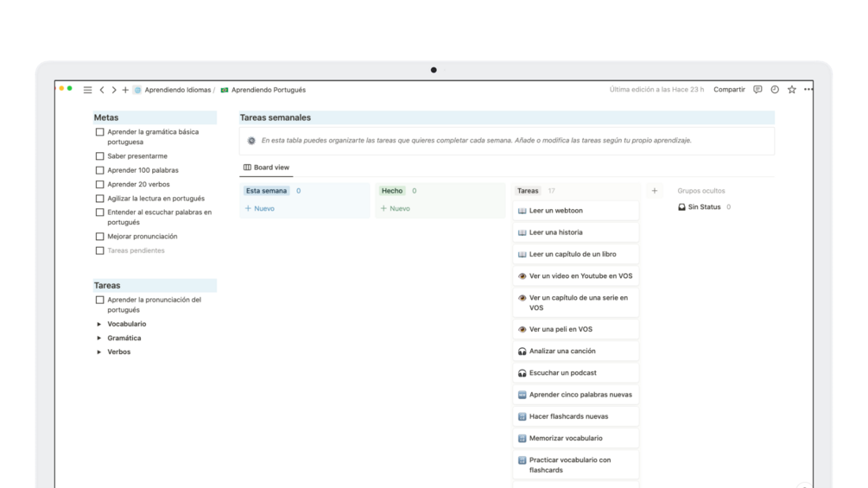Image resolution: width=868 pixels, height=488 pixels.
Task: Open the page history clock icon
Action: 775,90
